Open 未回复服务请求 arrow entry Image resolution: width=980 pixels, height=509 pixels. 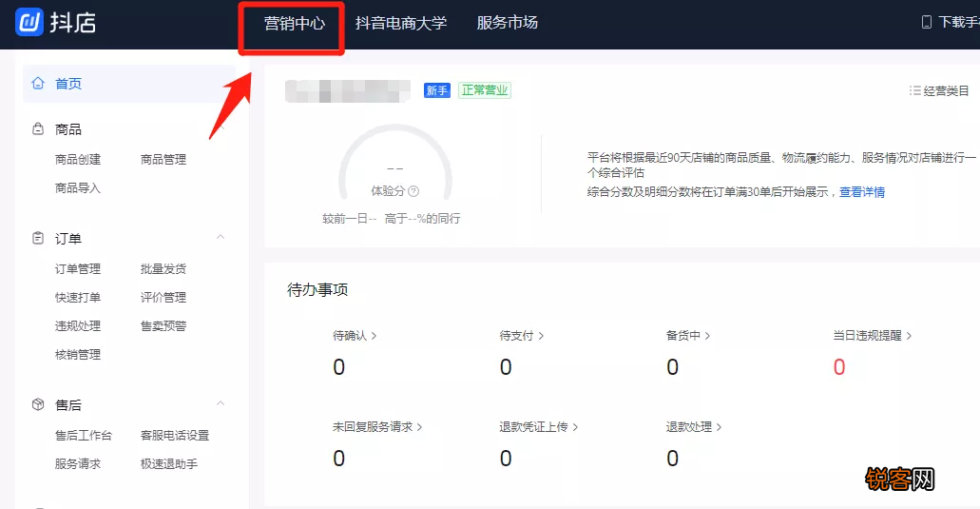[377, 427]
